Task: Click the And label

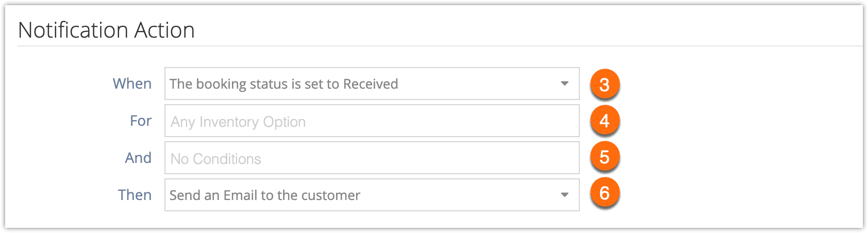Action: tap(138, 158)
